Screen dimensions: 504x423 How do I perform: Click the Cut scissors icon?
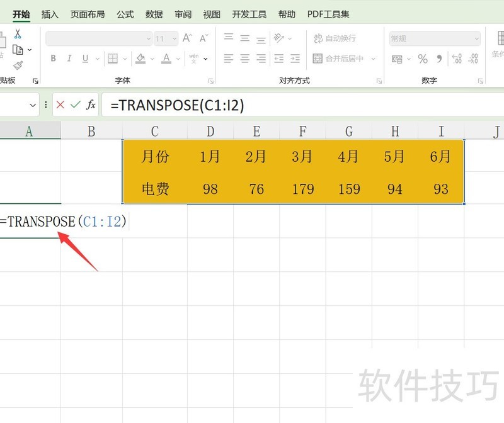coord(16,33)
